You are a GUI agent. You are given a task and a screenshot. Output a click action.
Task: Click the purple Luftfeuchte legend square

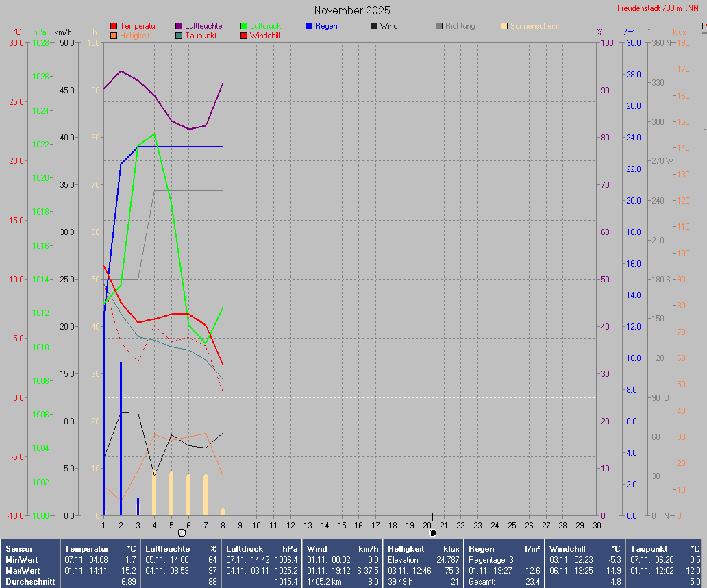click(x=179, y=26)
